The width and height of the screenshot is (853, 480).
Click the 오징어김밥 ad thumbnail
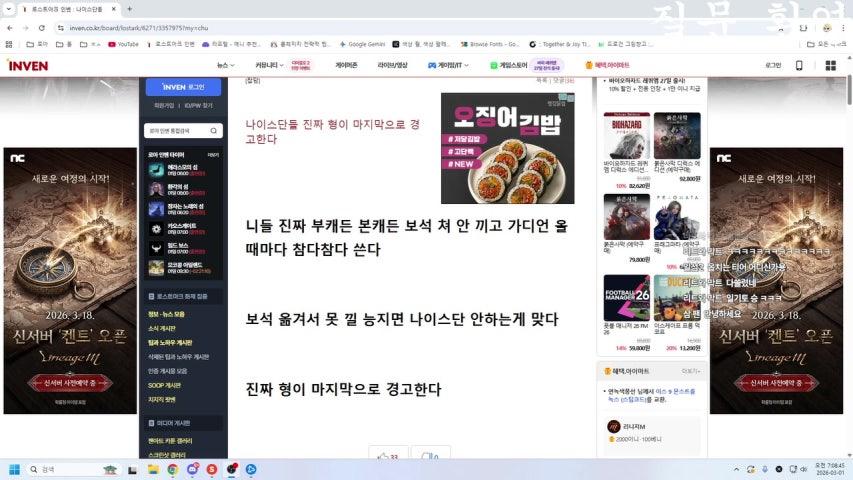[x=507, y=148]
